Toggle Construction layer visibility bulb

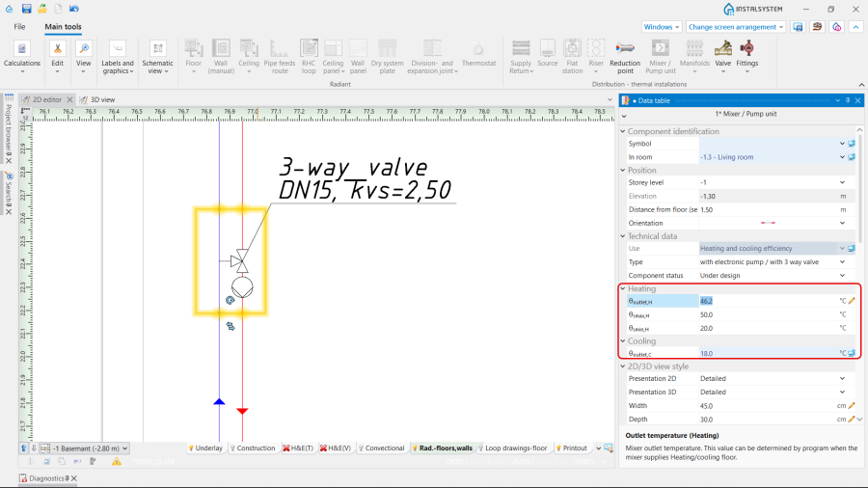232,448
